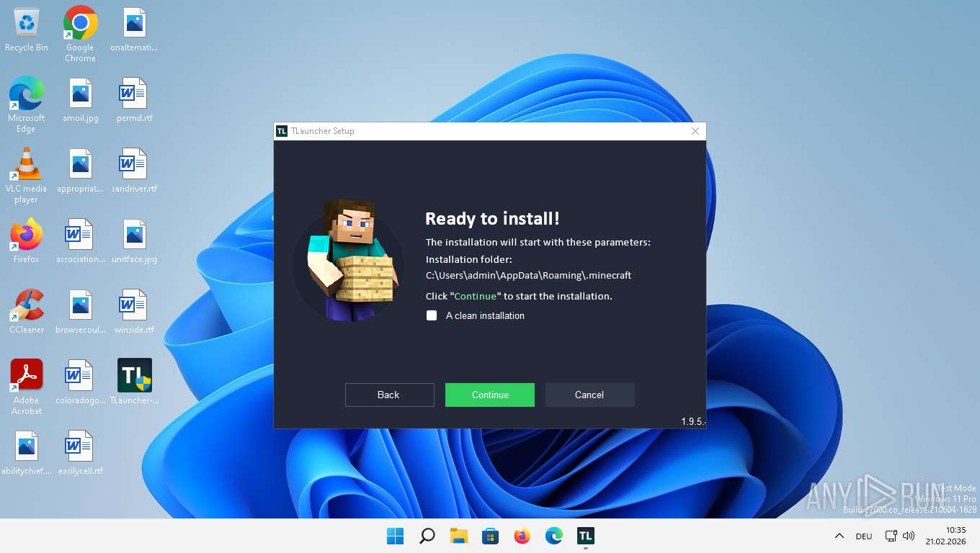Open Firefox from the taskbar
Screen dimensions: 980x553
pyautogui.click(x=522, y=536)
